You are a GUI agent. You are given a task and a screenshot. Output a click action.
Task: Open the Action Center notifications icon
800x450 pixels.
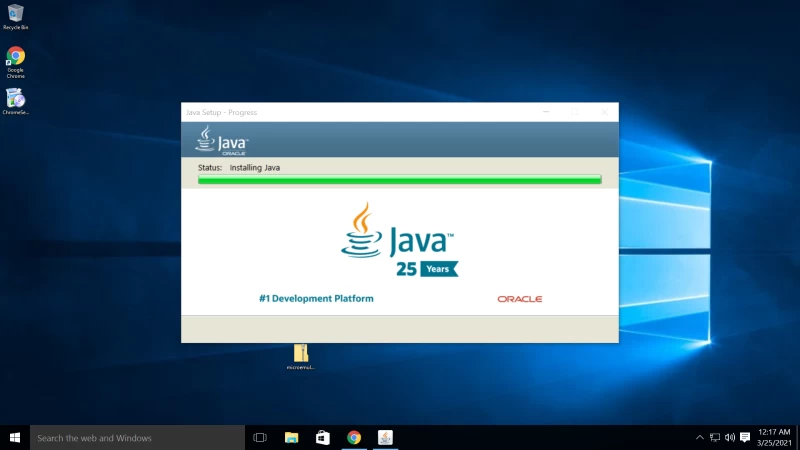click(x=745, y=437)
